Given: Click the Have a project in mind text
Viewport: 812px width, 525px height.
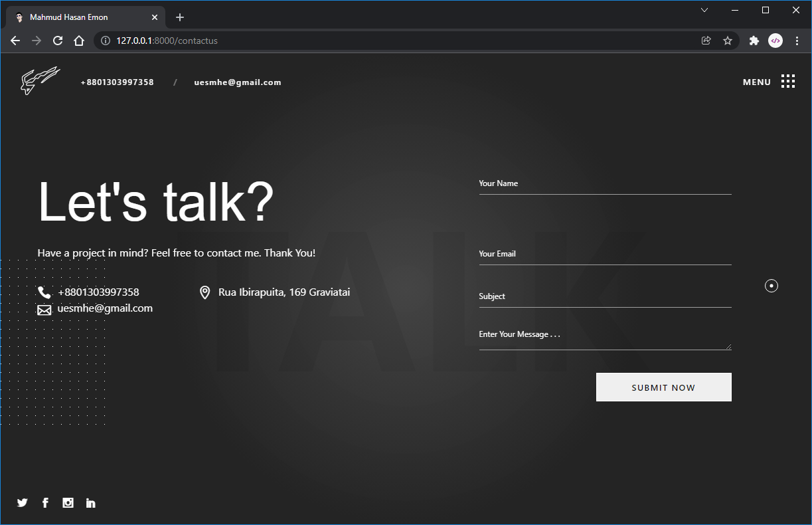Looking at the screenshot, I should coord(177,253).
